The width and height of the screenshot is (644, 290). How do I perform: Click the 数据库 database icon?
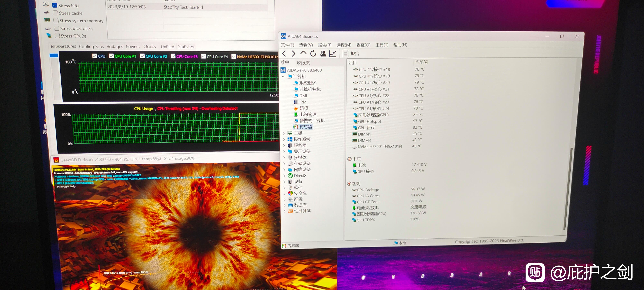click(290, 205)
